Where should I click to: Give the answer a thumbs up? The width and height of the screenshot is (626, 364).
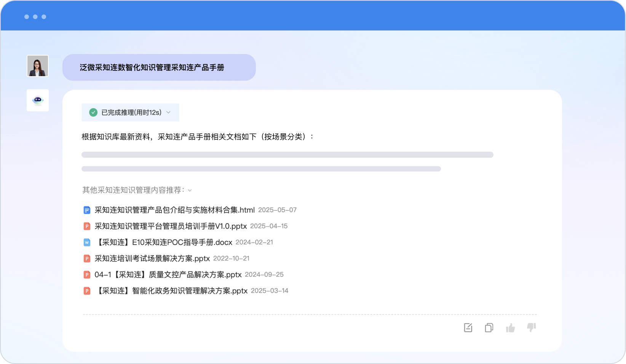(x=510, y=327)
